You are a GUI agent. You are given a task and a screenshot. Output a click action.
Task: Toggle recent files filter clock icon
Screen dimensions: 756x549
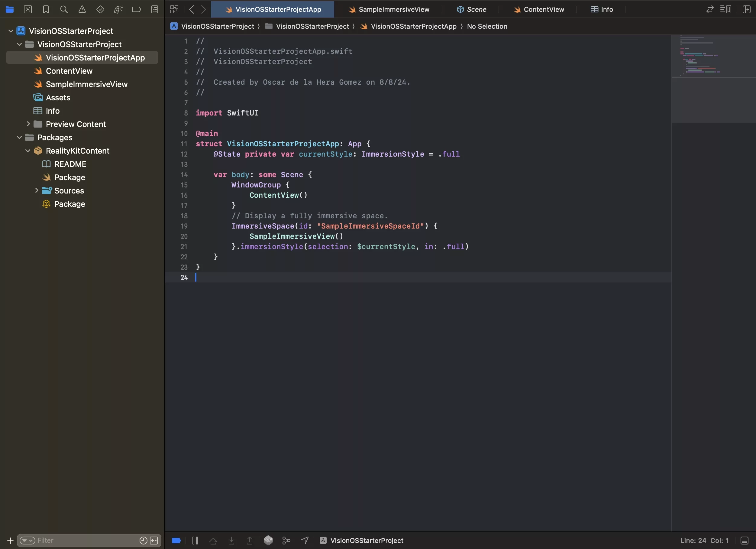143,541
